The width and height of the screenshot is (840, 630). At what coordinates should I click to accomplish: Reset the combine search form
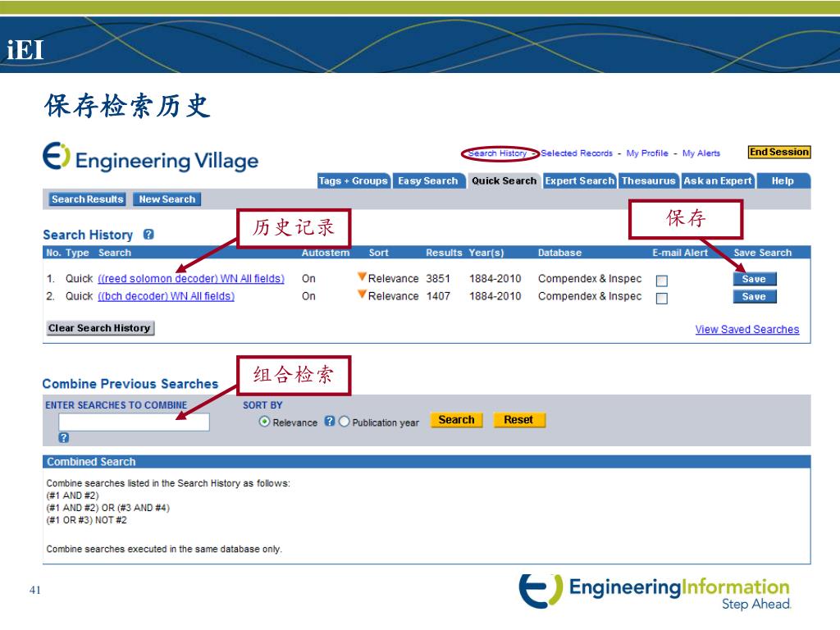518,420
